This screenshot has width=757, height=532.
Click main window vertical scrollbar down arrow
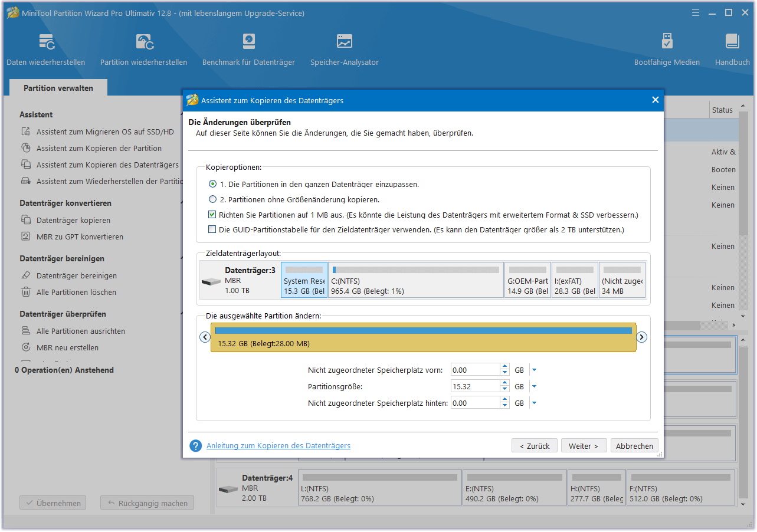[x=743, y=505]
